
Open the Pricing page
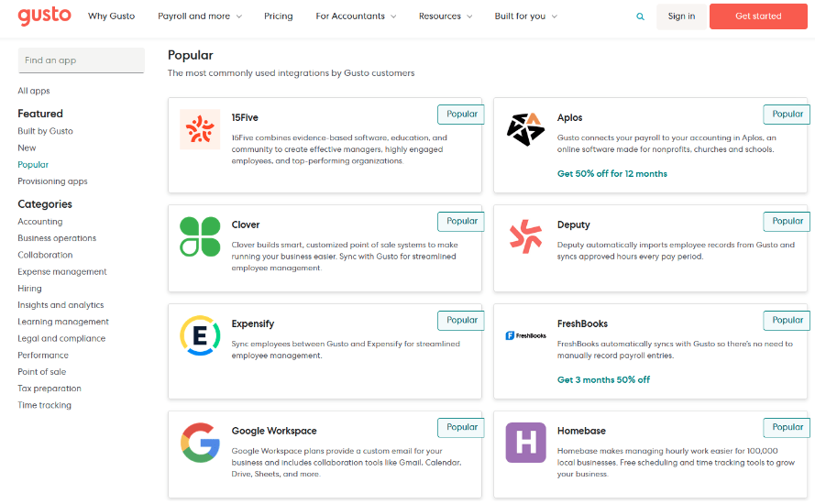tap(278, 16)
